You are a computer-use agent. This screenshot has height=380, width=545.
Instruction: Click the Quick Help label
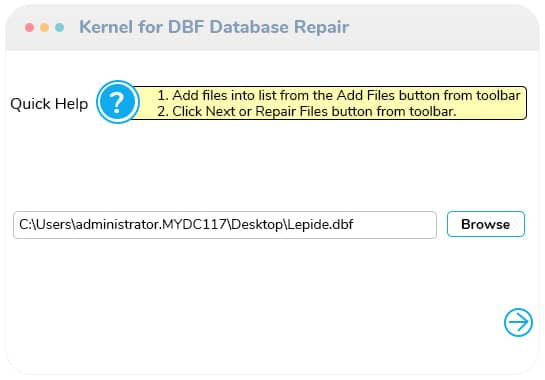click(49, 104)
